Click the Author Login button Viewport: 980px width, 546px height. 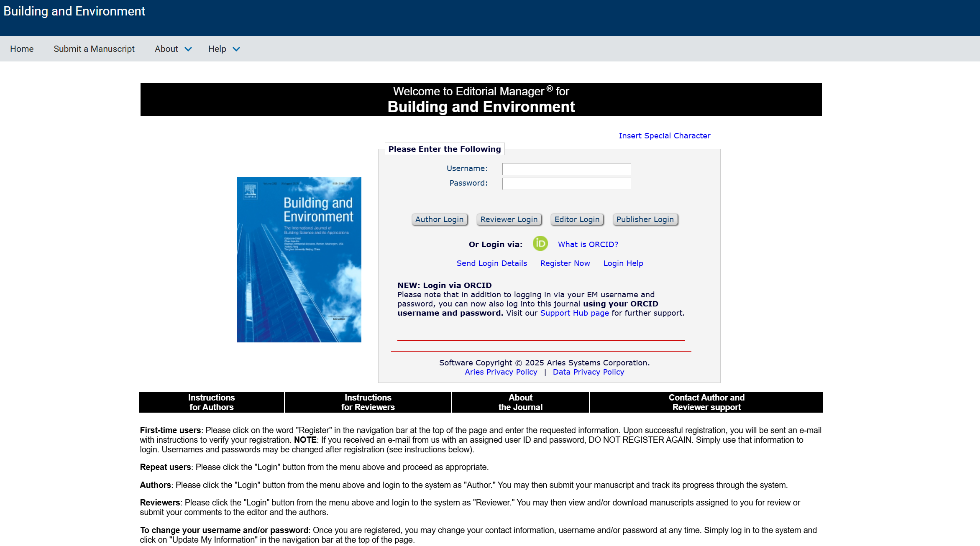(x=439, y=219)
